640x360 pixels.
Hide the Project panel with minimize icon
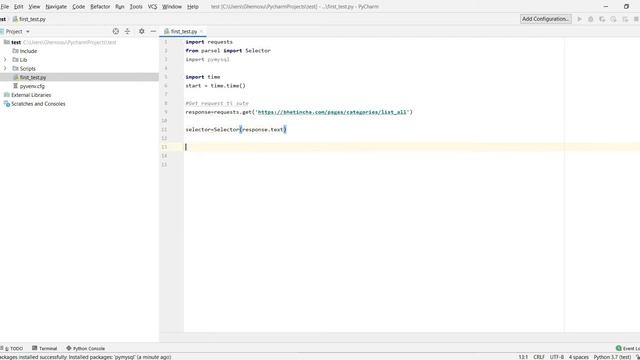pos(153,31)
